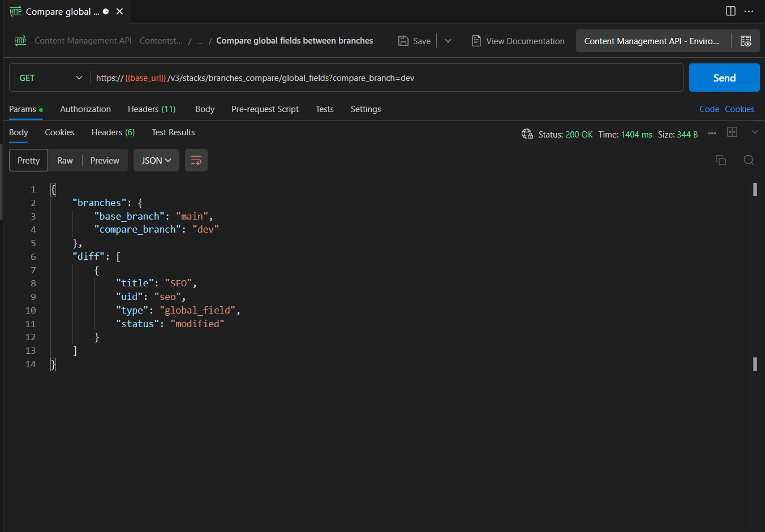Open the request Body tab

[x=205, y=109]
